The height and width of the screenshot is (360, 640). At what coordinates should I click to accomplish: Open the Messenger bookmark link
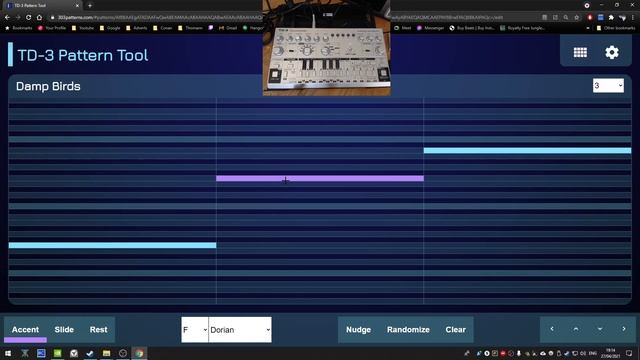click(430, 28)
